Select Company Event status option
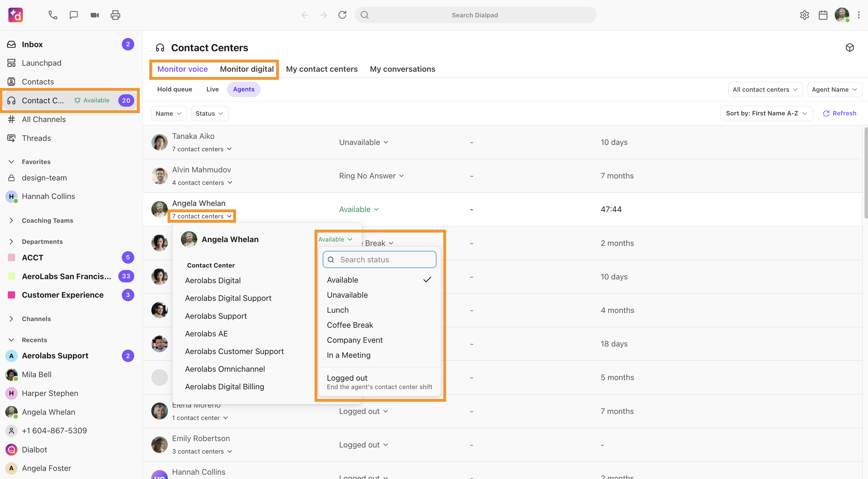The image size is (868, 479). (379, 340)
